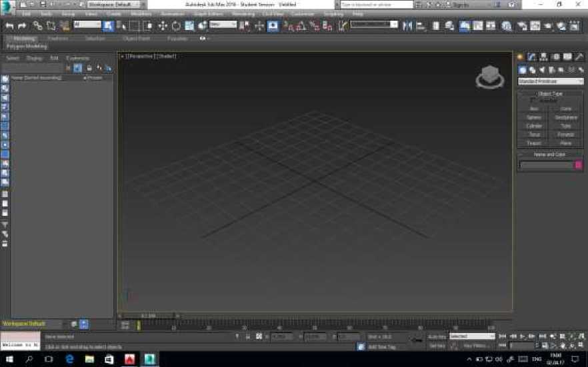Screen dimensions: 588x367
Task: Open the key filter Selected dropdown
Action: pyautogui.click(x=472, y=336)
